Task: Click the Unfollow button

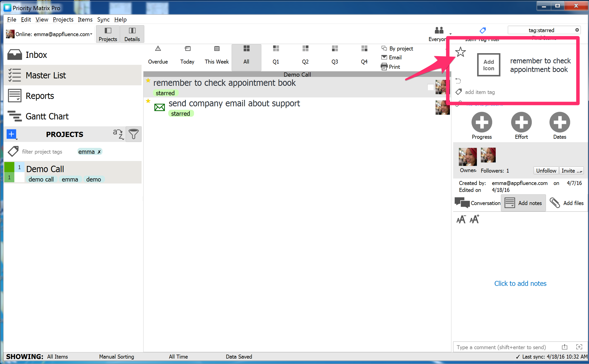Action: 546,170
